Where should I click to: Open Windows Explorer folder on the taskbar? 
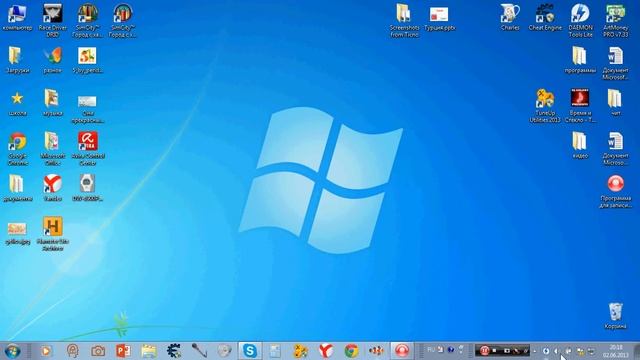click(x=149, y=351)
